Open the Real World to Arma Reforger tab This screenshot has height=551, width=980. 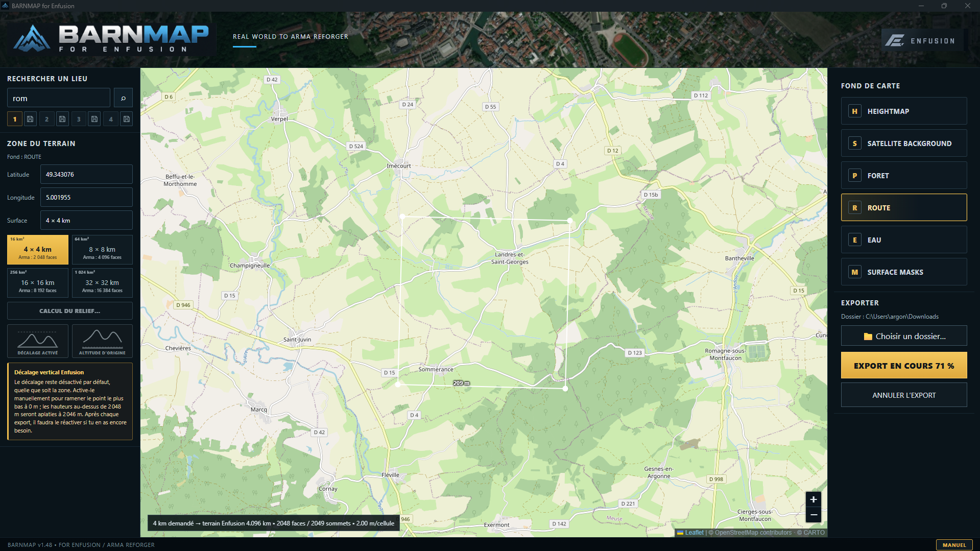(291, 37)
